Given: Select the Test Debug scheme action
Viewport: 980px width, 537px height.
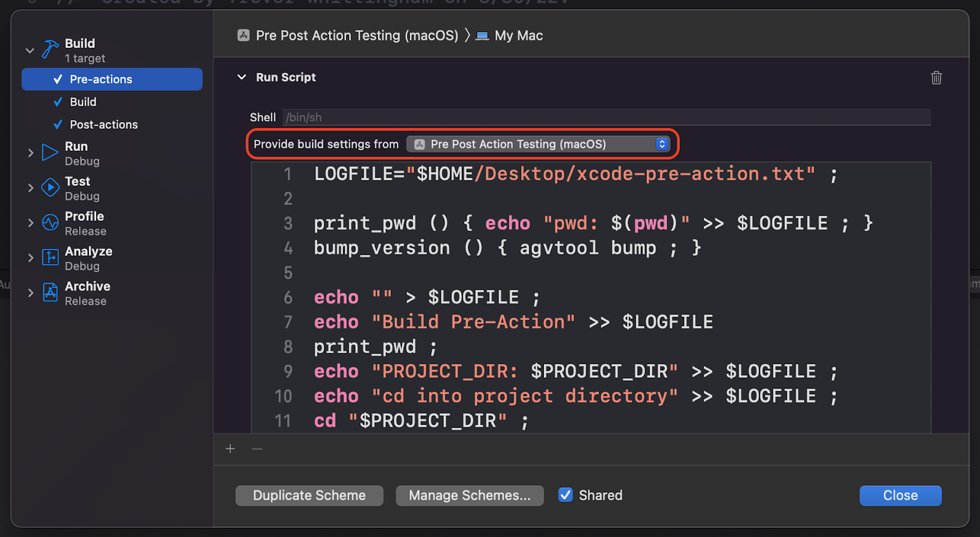Looking at the screenshot, I should (82, 188).
